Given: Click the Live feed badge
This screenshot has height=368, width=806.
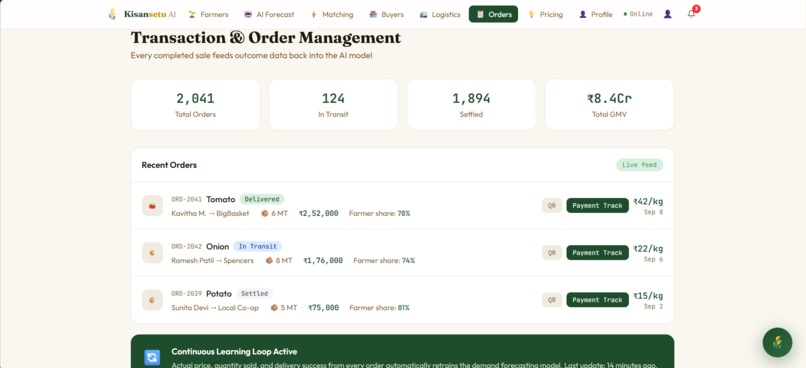Looking at the screenshot, I should point(639,165).
